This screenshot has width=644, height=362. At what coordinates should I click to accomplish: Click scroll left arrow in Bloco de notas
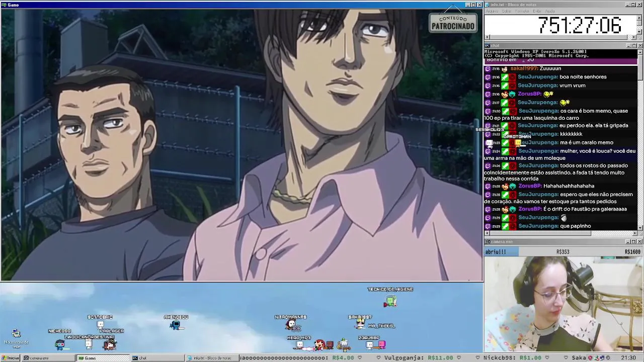tap(487, 37)
